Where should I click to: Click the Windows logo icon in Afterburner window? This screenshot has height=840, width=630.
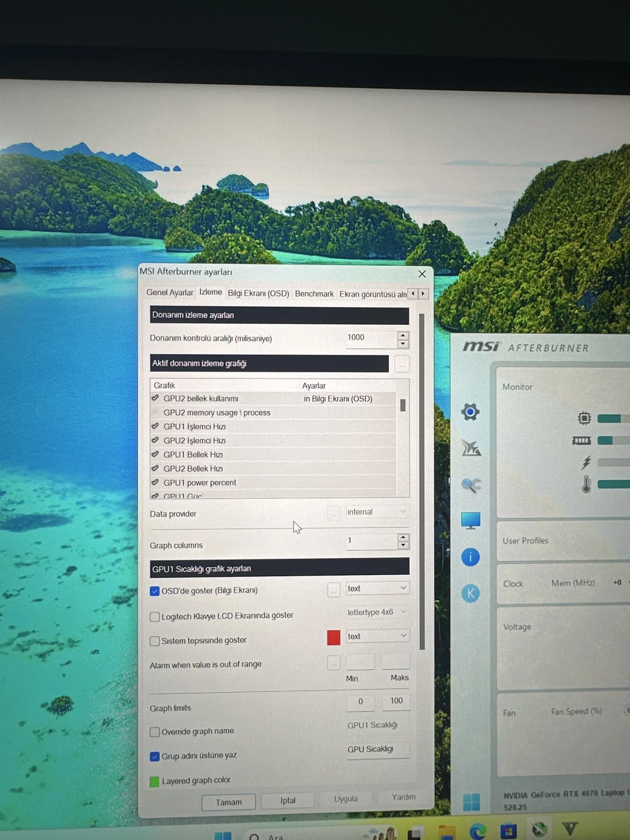pos(471,802)
